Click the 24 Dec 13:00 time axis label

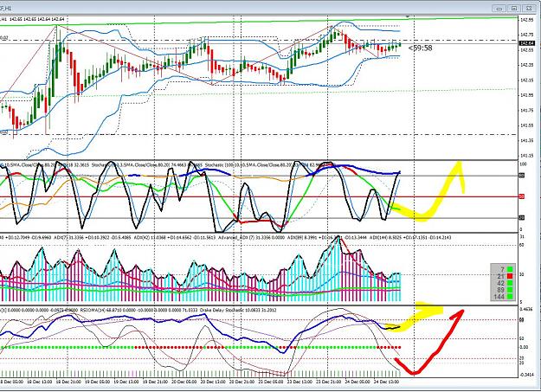(386, 382)
